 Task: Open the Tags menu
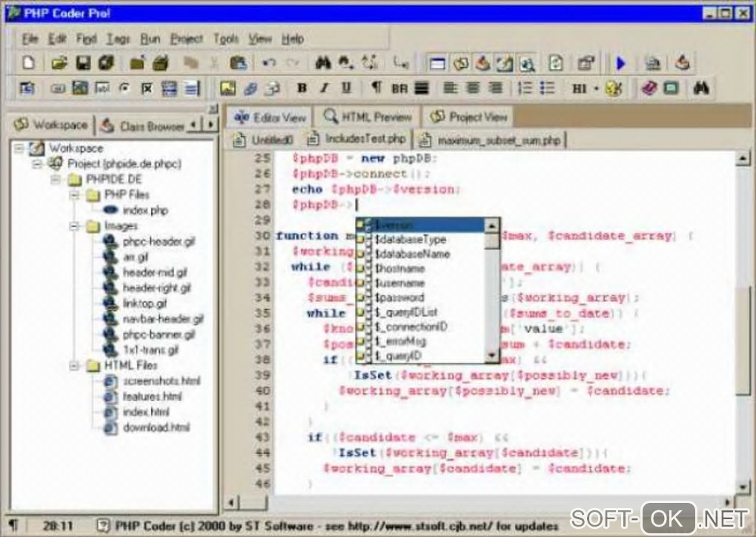coord(118,39)
